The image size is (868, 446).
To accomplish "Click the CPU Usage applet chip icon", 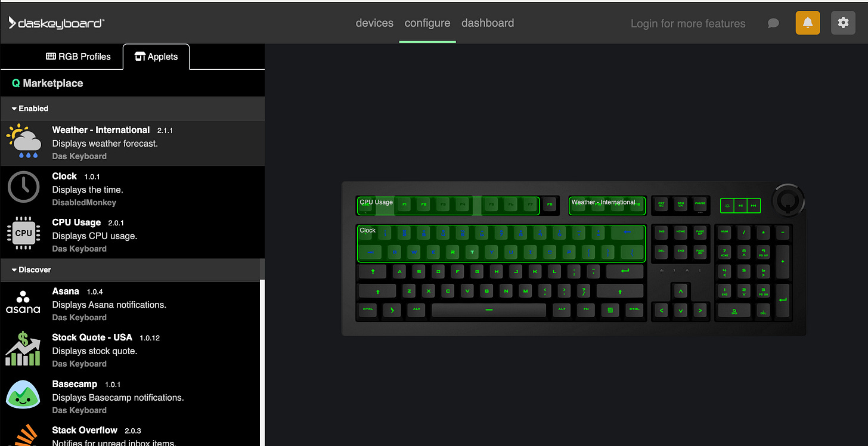I will click(23, 234).
